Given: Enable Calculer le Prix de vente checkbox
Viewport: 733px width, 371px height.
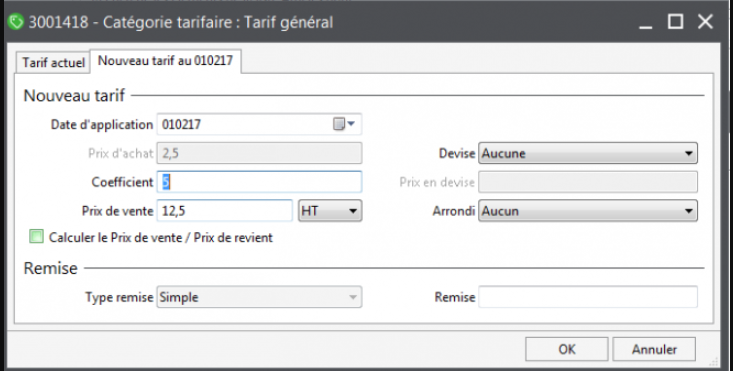Looking at the screenshot, I should (36, 237).
